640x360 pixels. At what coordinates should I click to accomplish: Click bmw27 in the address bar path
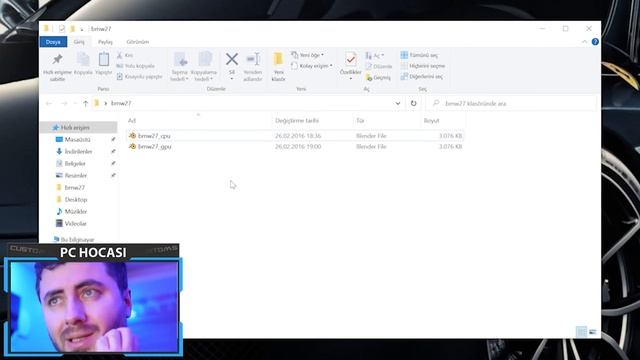pos(121,103)
